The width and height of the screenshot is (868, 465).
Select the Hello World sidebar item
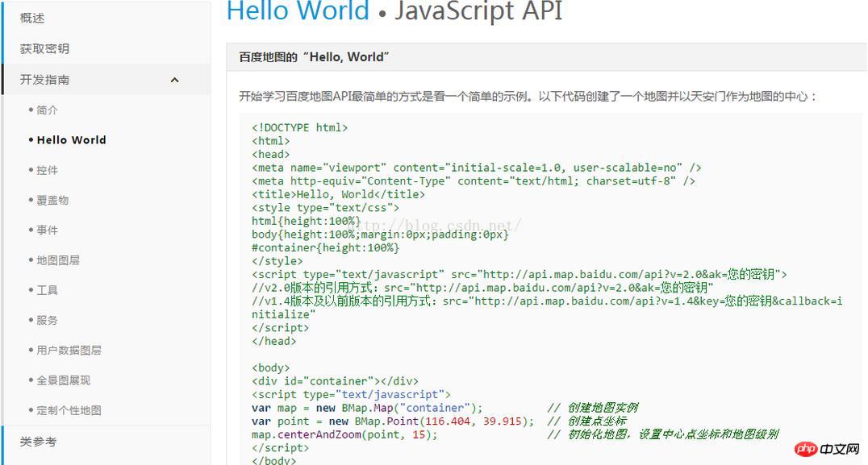(x=72, y=140)
